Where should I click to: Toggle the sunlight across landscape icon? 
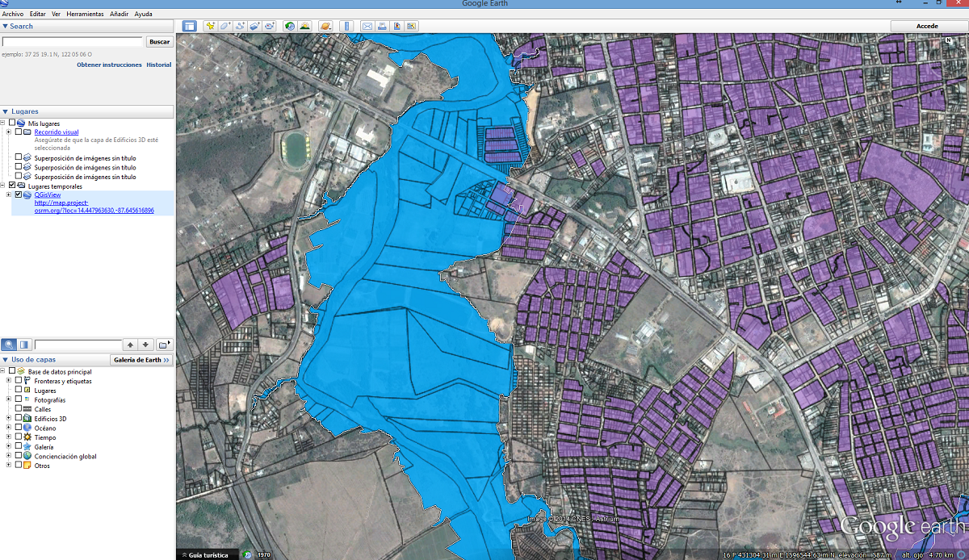tap(304, 27)
